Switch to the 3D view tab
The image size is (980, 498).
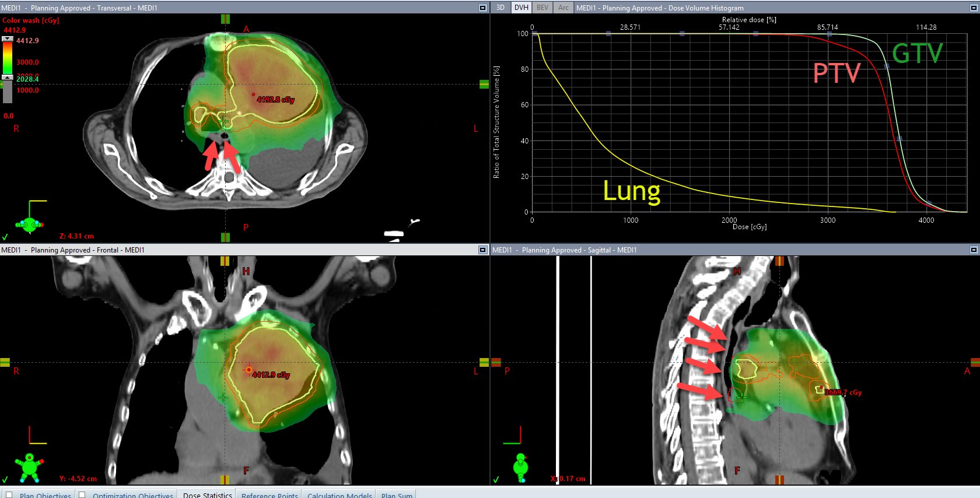point(500,8)
